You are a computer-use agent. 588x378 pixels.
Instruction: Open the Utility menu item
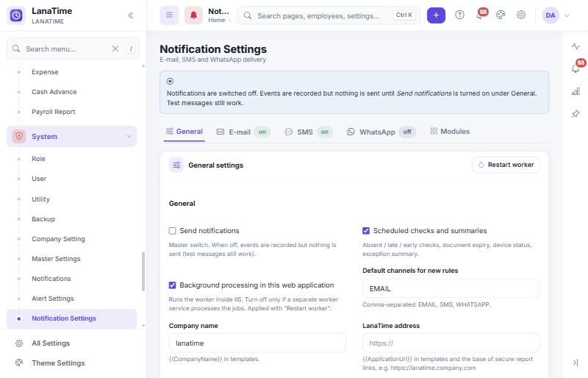click(x=40, y=199)
